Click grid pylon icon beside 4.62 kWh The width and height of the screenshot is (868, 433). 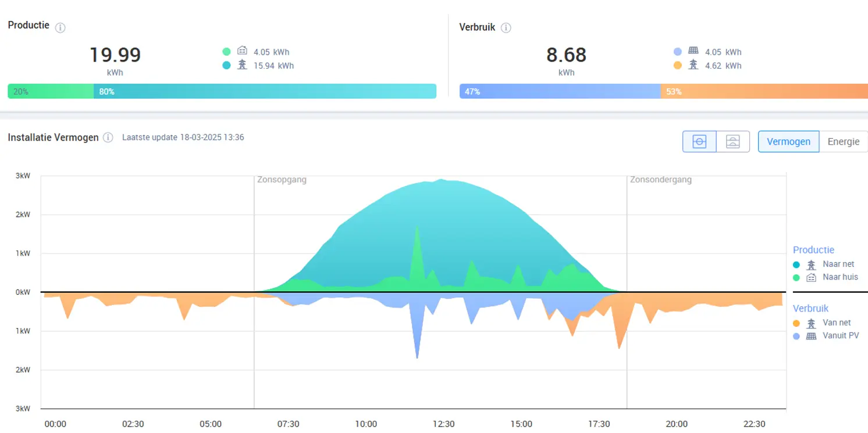pyautogui.click(x=693, y=65)
